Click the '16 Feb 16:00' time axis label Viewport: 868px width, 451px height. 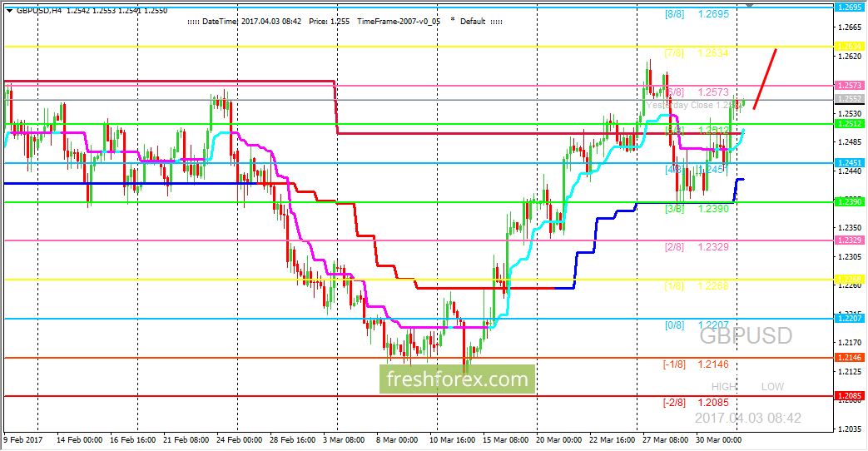tap(132, 440)
